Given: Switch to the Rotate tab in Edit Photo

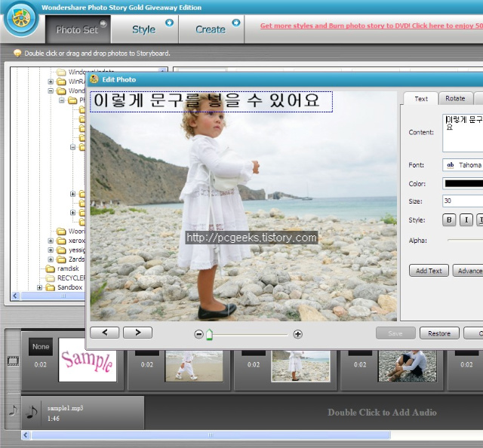Looking at the screenshot, I should pyautogui.click(x=455, y=98).
